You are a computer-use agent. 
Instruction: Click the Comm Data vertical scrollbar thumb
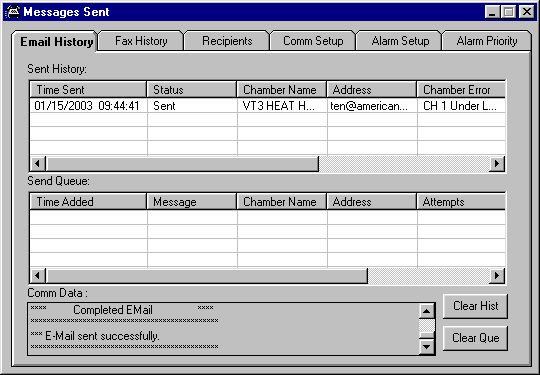[x=427, y=335]
